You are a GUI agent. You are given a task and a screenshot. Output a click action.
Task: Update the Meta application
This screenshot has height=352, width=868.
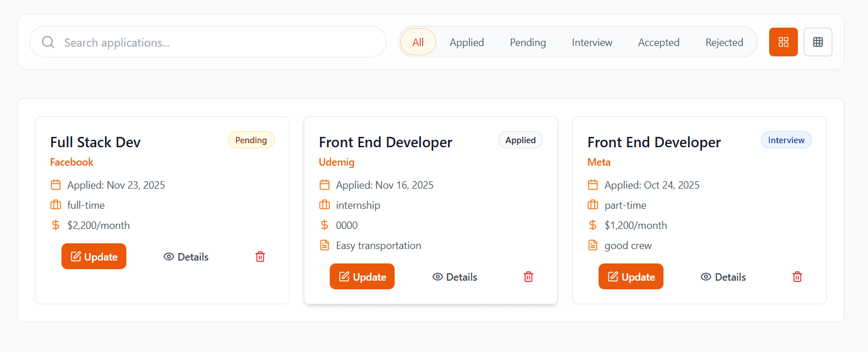click(631, 277)
